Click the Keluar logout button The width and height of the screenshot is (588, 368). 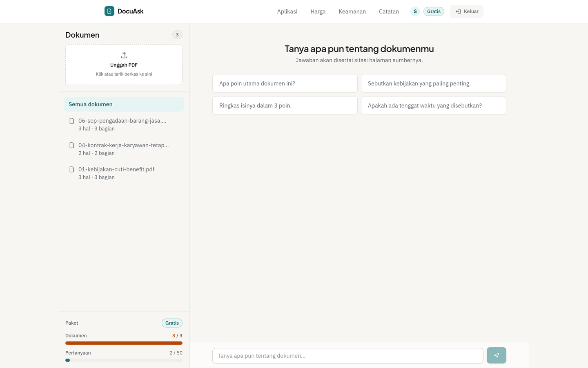pyautogui.click(x=467, y=11)
